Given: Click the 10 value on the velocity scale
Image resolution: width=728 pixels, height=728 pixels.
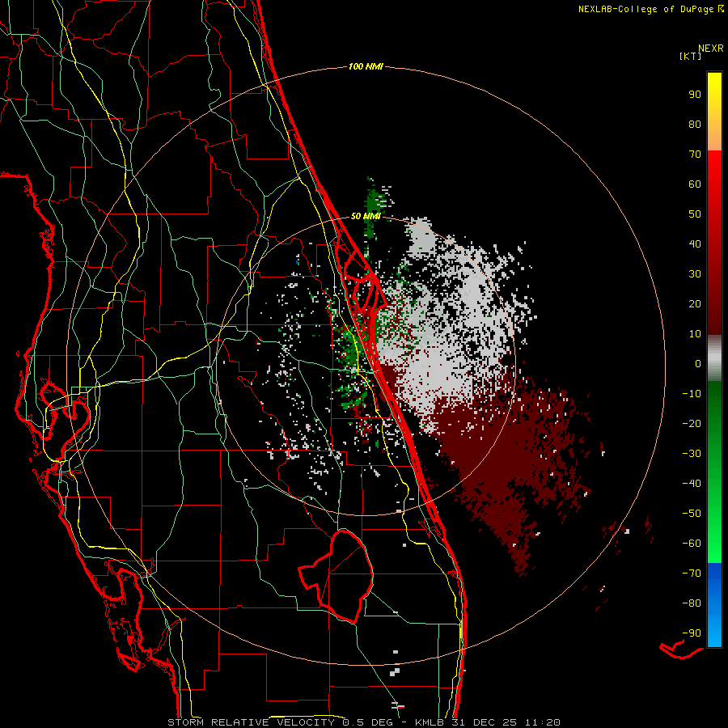Looking at the screenshot, I should coord(695,334).
